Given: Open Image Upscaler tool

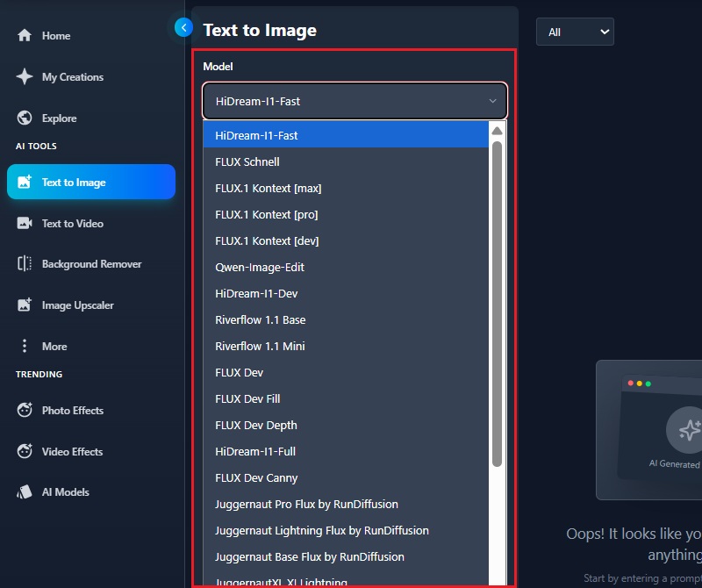Looking at the screenshot, I should (78, 305).
